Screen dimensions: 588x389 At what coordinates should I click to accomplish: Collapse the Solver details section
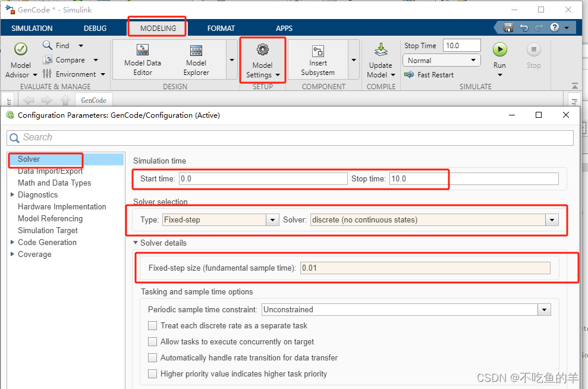point(136,243)
